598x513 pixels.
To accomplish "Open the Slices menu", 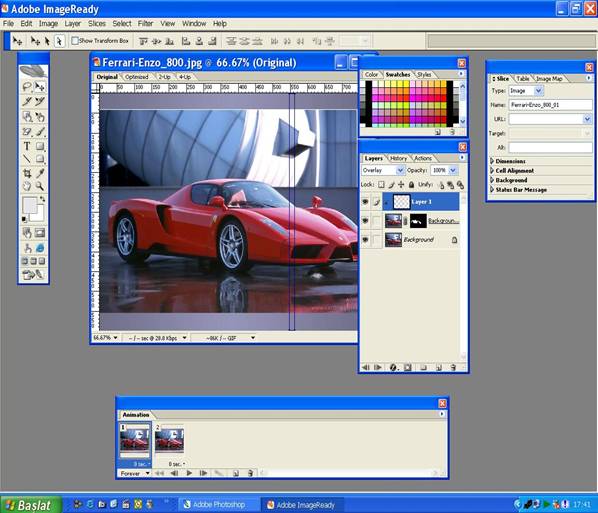I will pyautogui.click(x=97, y=23).
